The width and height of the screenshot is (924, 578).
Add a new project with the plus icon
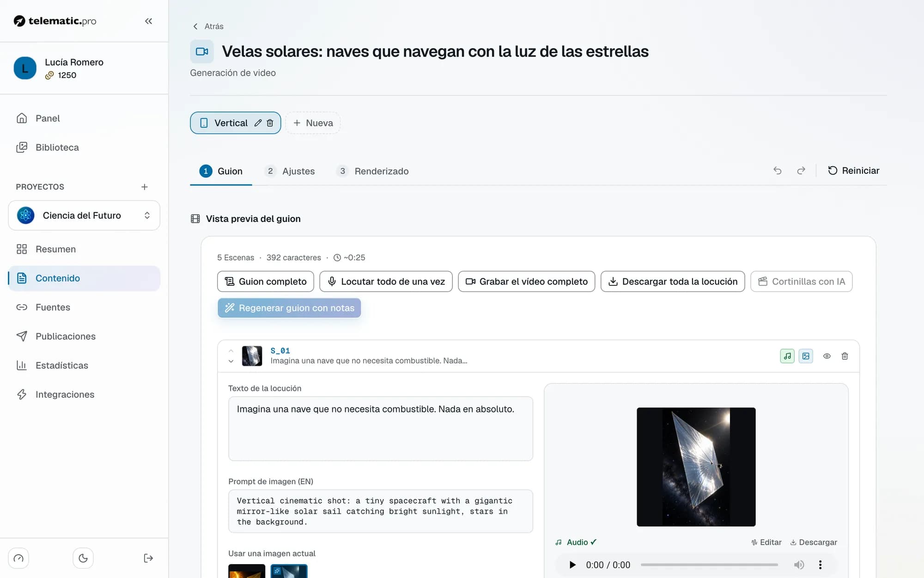145,187
